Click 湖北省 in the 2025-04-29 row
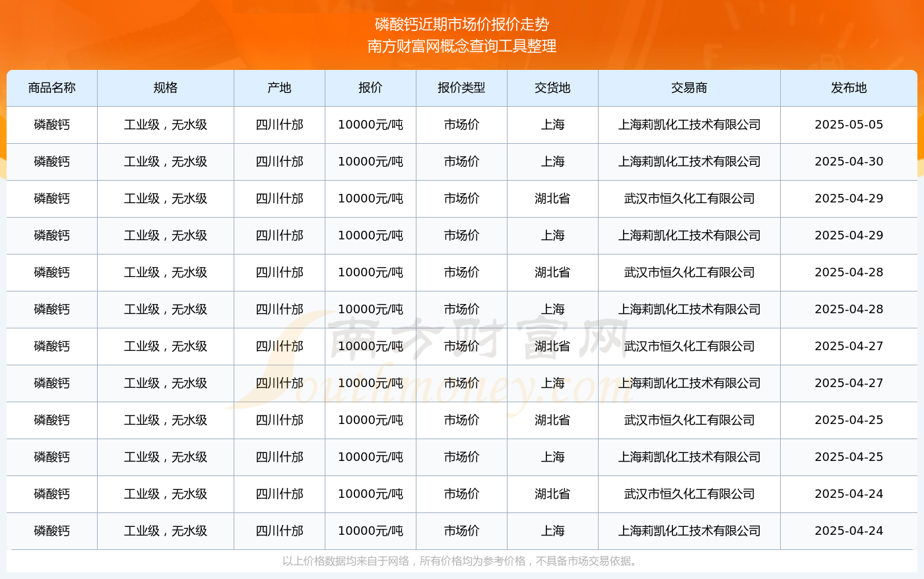The image size is (924, 579). click(x=552, y=198)
